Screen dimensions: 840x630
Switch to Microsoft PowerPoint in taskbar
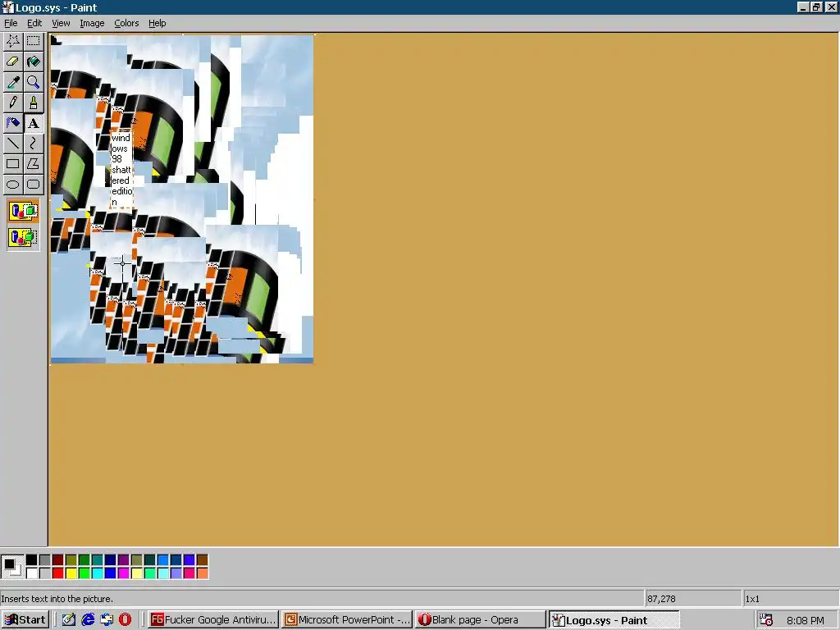pyautogui.click(x=347, y=620)
